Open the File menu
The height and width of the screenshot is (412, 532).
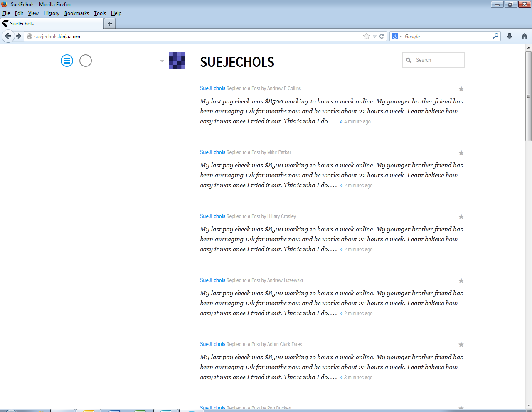[6, 13]
